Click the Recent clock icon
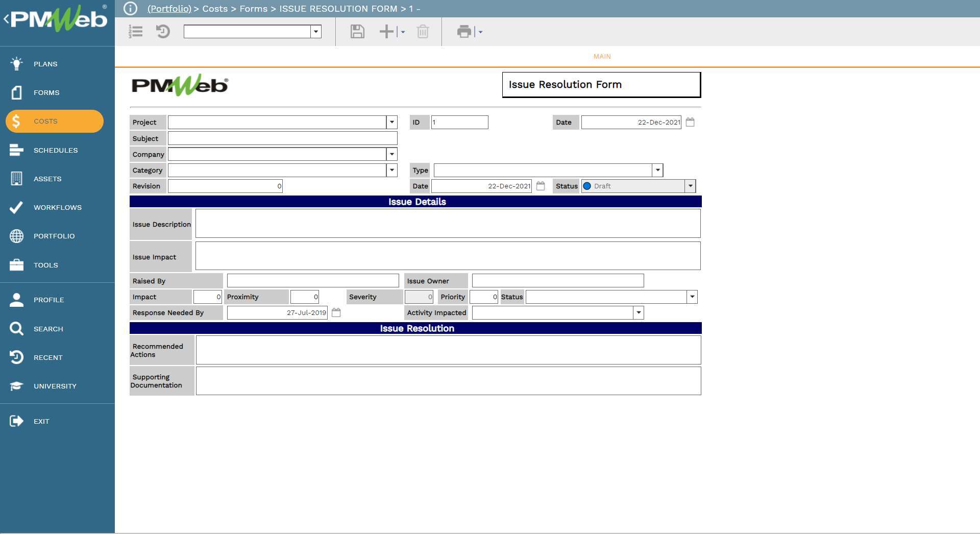This screenshot has height=534, width=980. point(16,357)
